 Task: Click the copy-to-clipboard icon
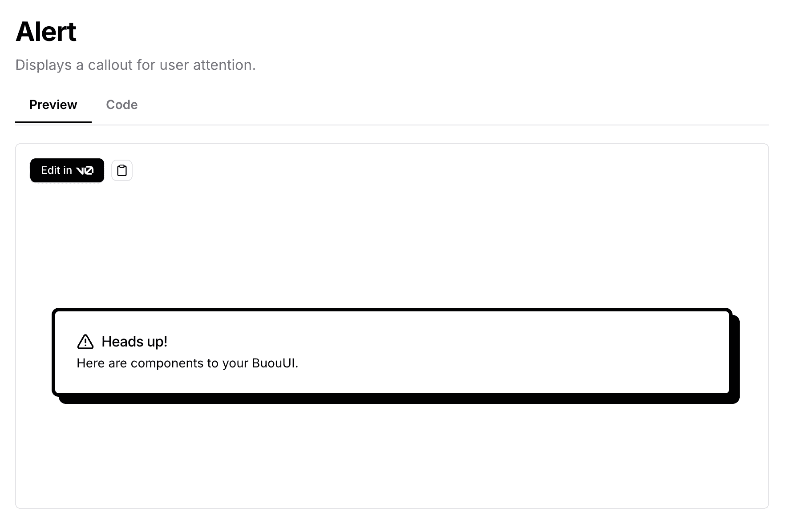click(x=122, y=170)
